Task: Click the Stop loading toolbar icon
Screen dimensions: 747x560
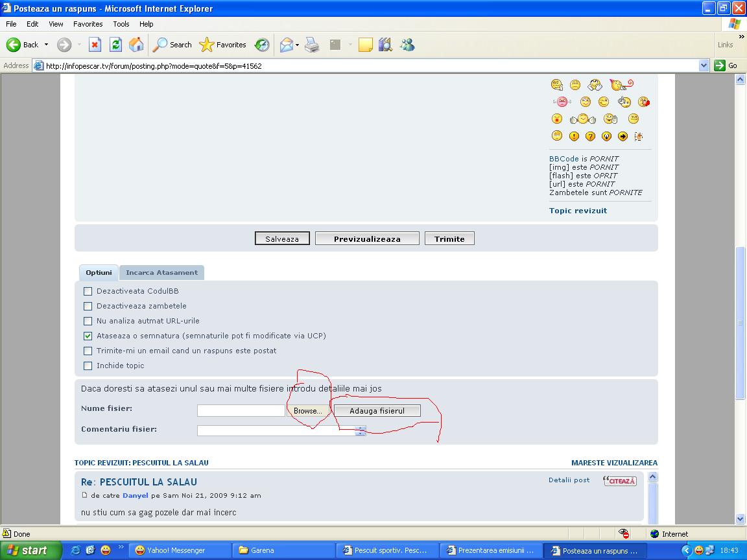Action: (x=95, y=45)
